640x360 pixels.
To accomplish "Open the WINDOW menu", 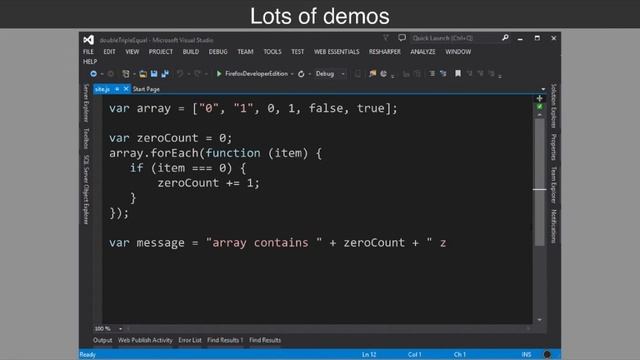I will pos(458,52).
